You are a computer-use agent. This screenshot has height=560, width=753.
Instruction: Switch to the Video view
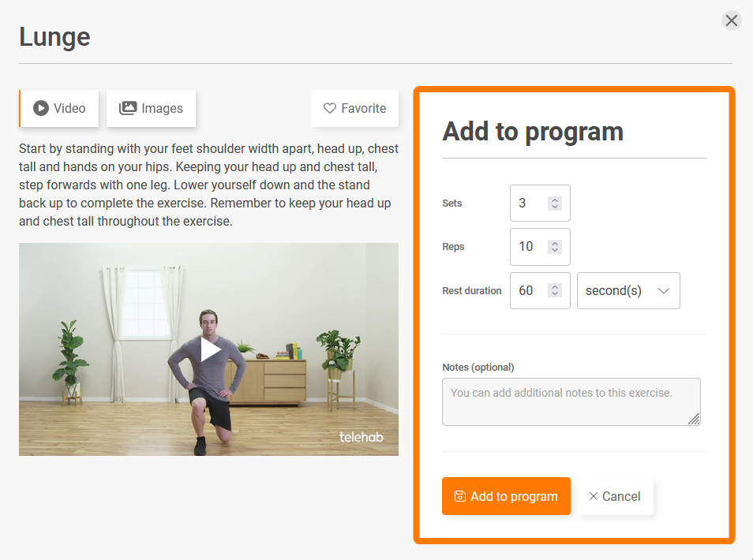pos(58,108)
